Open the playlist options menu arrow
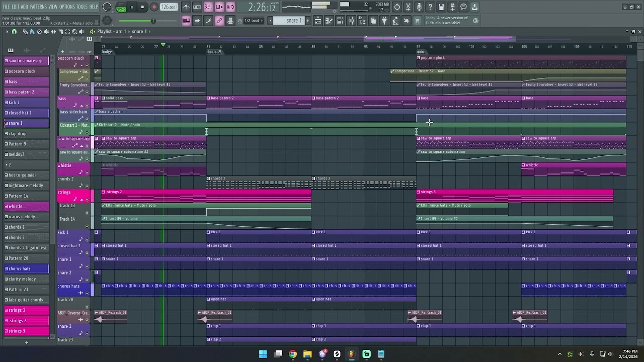 (7, 32)
